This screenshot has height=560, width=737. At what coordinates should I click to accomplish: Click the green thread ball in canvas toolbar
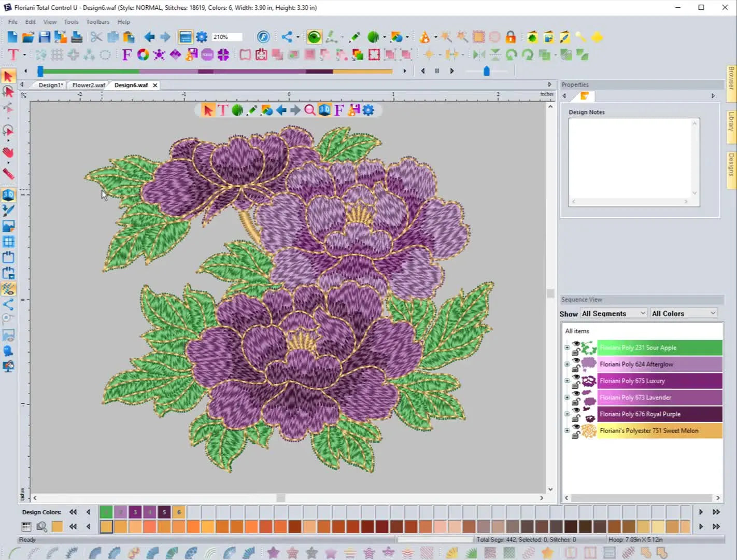click(237, 110)
